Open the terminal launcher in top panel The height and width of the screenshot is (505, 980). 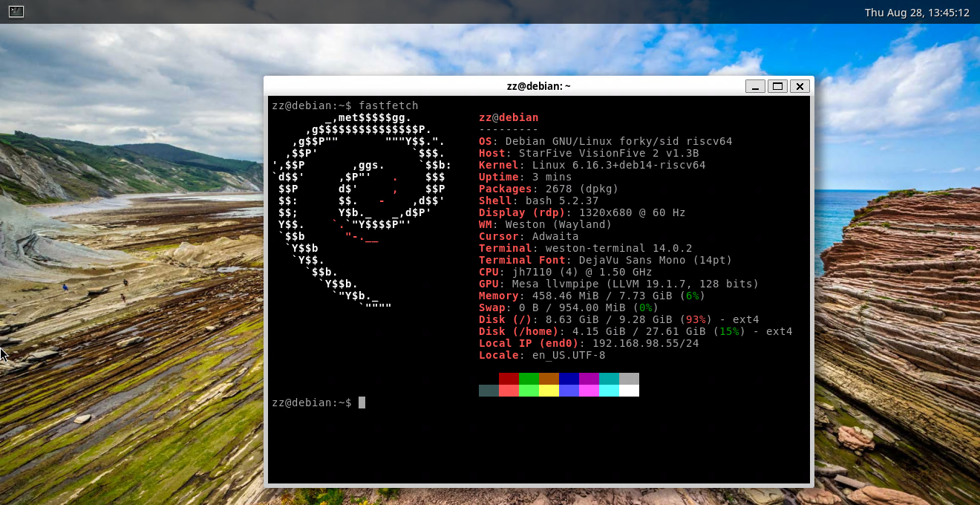(x=16, y=12)
